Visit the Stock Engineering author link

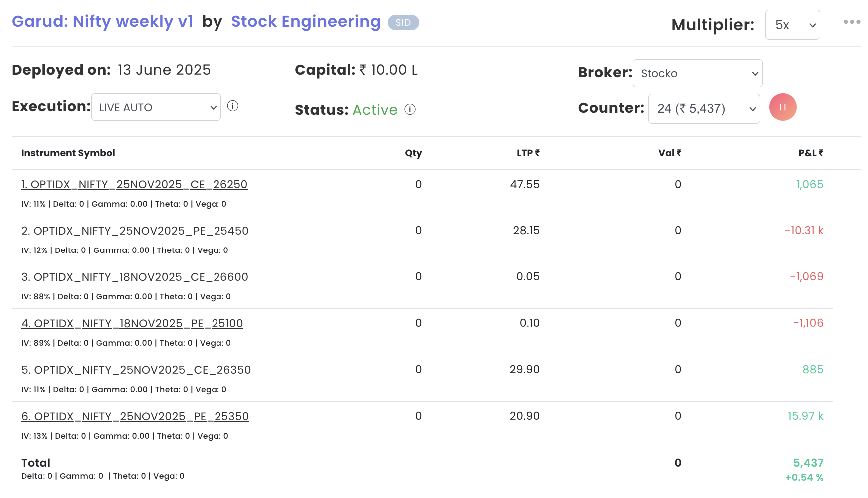point(305,22)
